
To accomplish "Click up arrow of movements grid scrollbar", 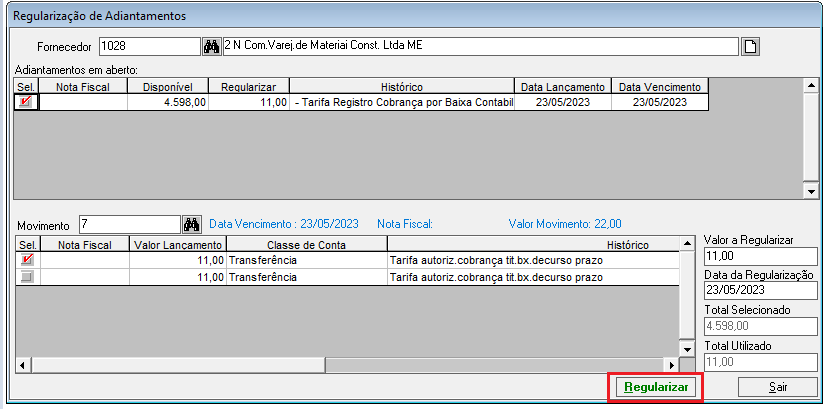I will [x=687, y=244].
